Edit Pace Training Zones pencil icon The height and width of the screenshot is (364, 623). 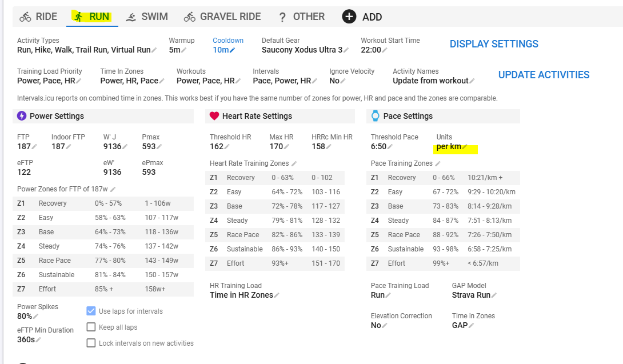(437, 164)
